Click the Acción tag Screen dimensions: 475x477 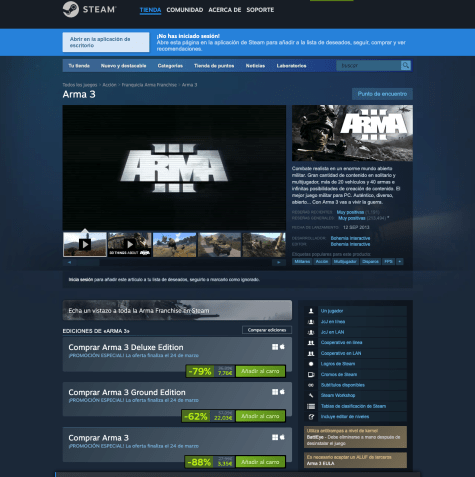point(322,262)
